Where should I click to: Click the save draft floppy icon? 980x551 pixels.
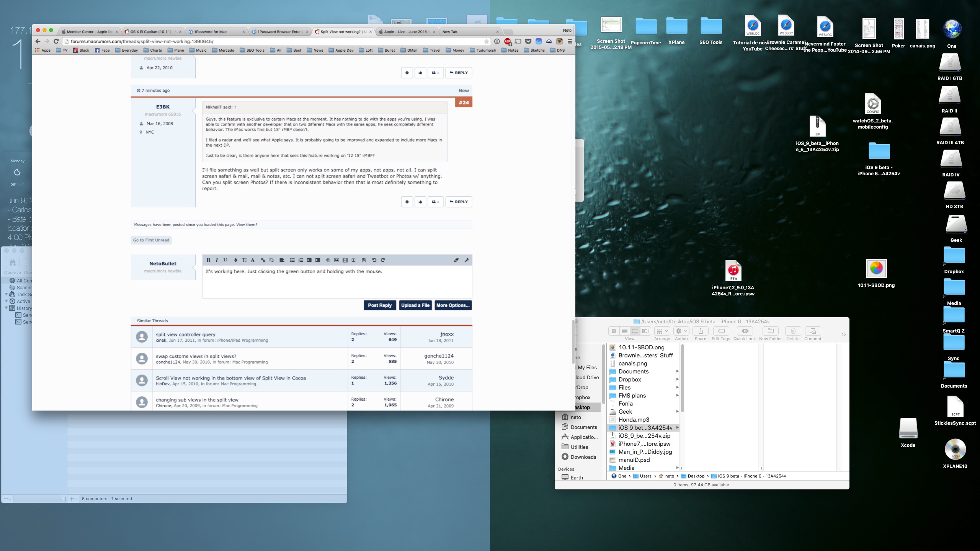364,260
